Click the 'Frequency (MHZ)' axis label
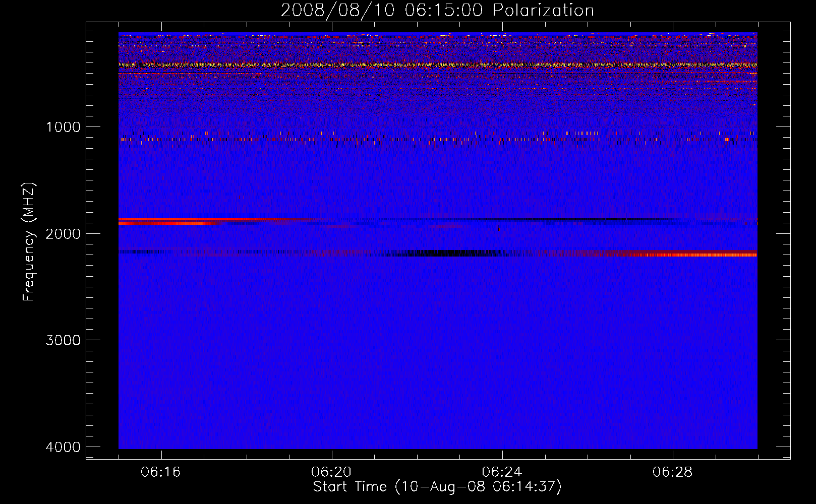The width and height of the screenshot is (816, 504). 29,242
